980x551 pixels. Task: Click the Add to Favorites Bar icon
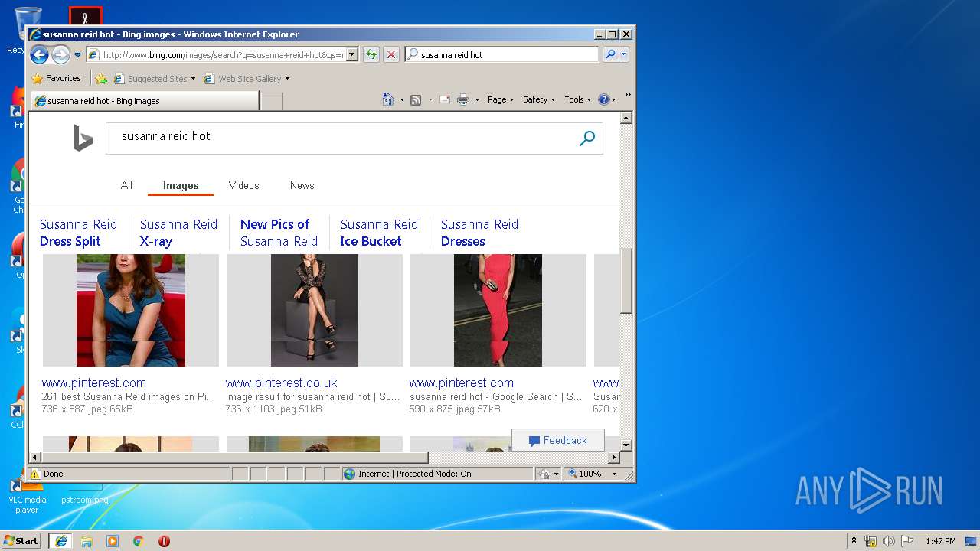coord(101,78)
